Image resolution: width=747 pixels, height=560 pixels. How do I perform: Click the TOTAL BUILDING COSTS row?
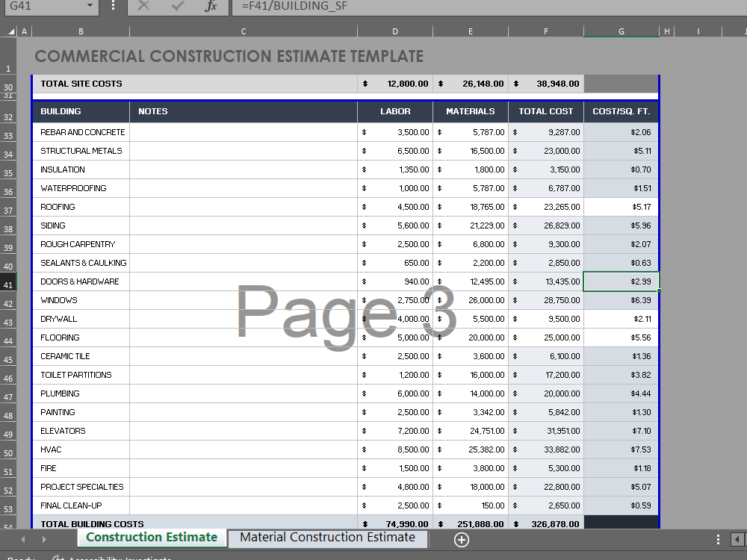coord(81,523)
